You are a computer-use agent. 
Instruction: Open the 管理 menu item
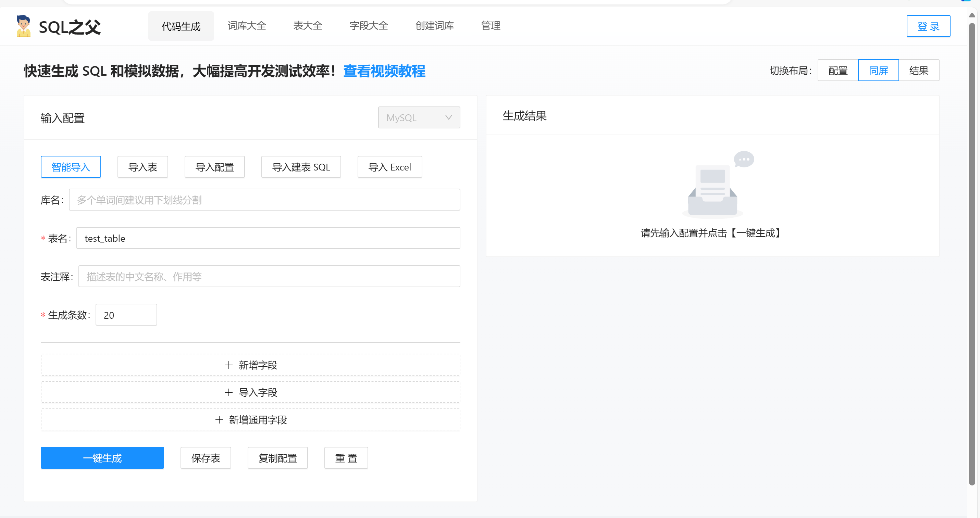[491, 26]
